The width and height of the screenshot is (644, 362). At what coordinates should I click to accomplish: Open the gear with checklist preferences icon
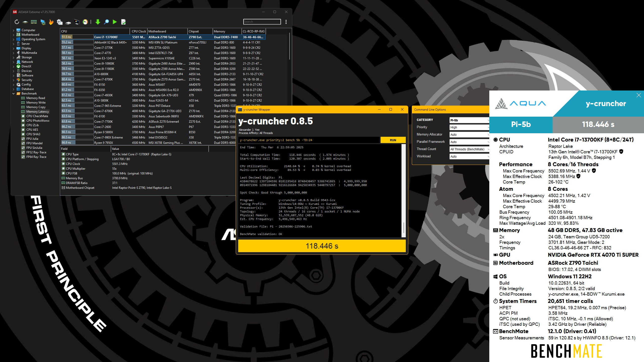coord(60,22)
